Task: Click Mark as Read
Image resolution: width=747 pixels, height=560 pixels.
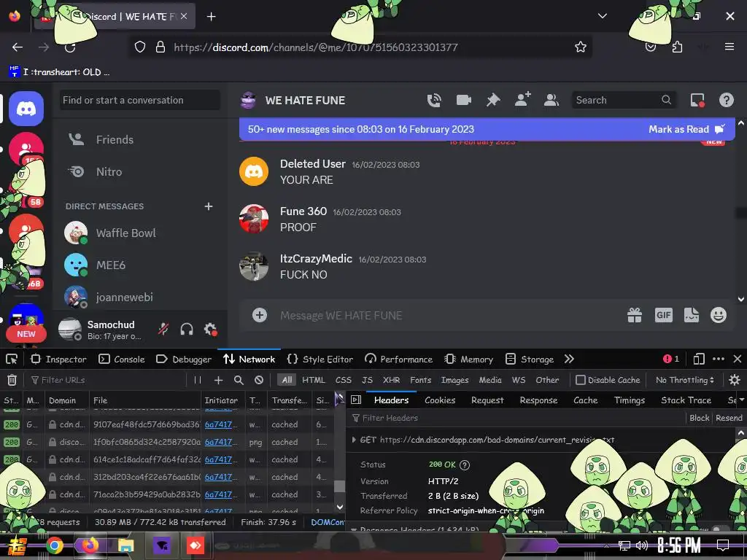Action: (687, 129)
